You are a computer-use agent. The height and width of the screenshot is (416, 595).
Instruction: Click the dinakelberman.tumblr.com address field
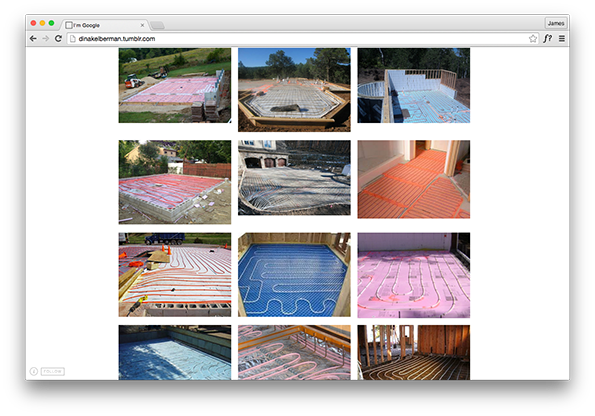click(304, 39)
